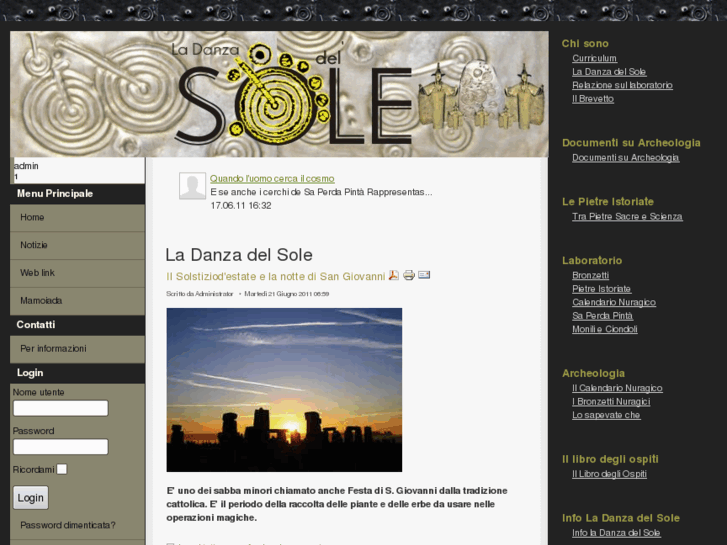Screen dimensions: 727x545
Task: Click the comment timestamp 17.06.11 16:32
Action: pos(241,205)
